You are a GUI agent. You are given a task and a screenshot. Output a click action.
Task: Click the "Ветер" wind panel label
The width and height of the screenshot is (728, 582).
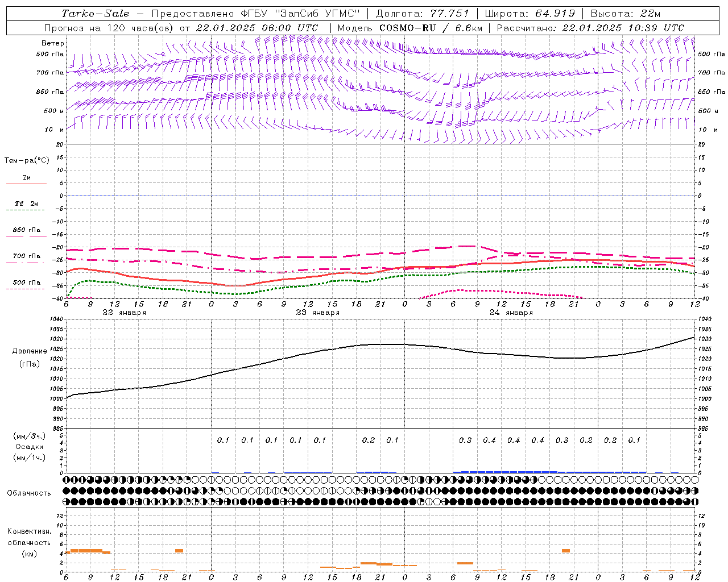tap(53, 43)
